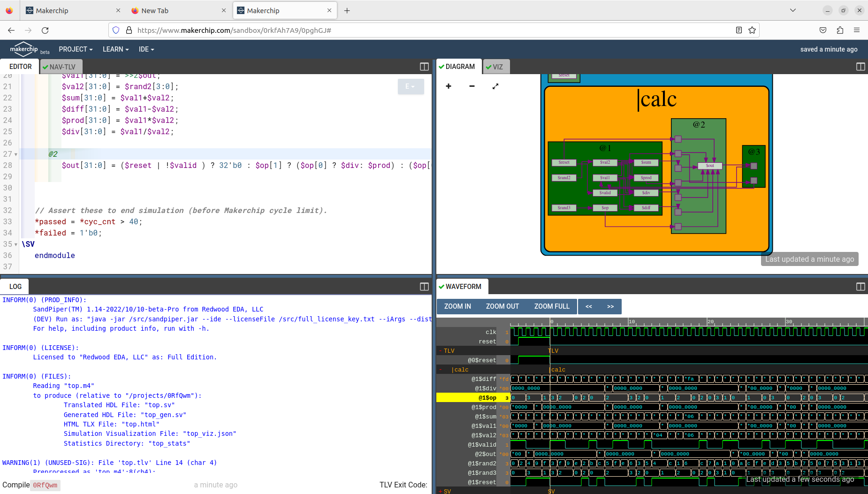Open the 0RfQwm compile link
This screenshot has width=868, height=494.
tap(45, 485)
